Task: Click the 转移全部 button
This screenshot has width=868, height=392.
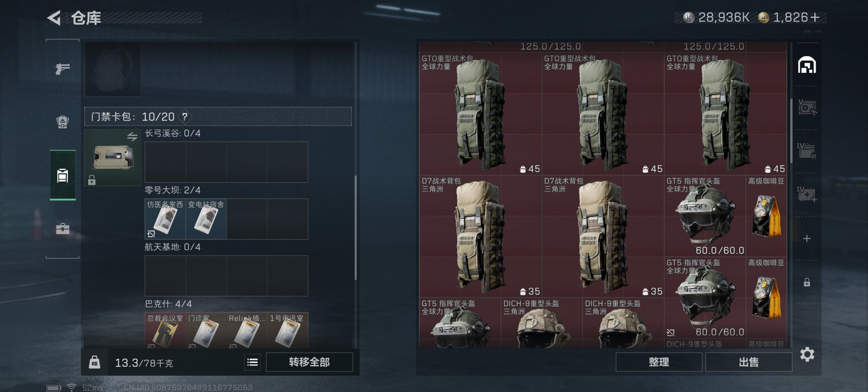Action: coord(309,362)
